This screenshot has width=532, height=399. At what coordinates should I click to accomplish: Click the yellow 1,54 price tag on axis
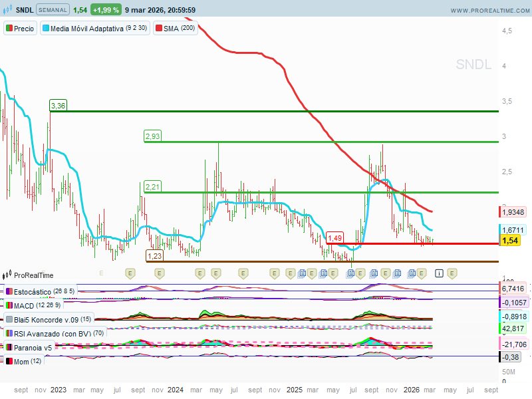[x=509, y=241]
